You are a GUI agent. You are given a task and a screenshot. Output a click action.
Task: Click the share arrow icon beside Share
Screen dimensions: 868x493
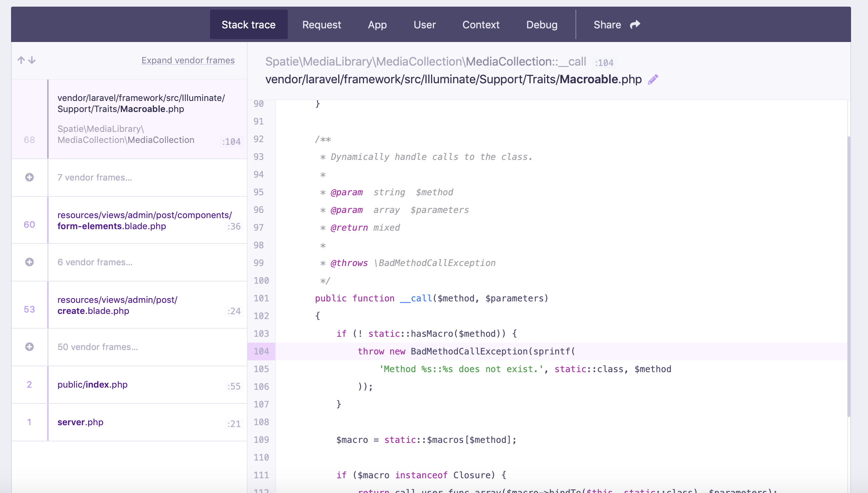pos(635,24)
